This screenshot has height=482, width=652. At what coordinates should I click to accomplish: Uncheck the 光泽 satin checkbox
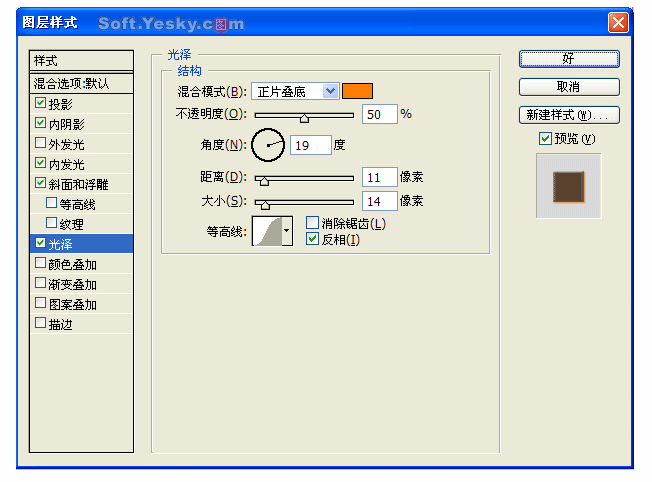tap(40, 243)
